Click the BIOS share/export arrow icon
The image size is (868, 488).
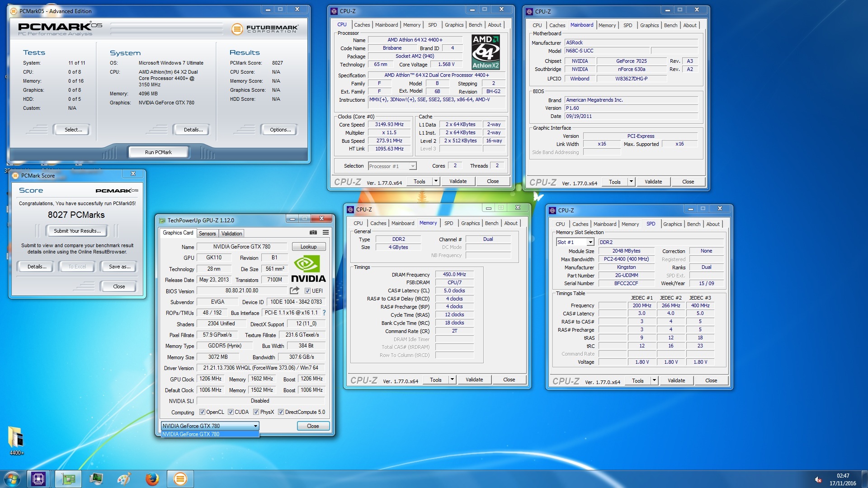pyautogui.click(x=294, y=291)
